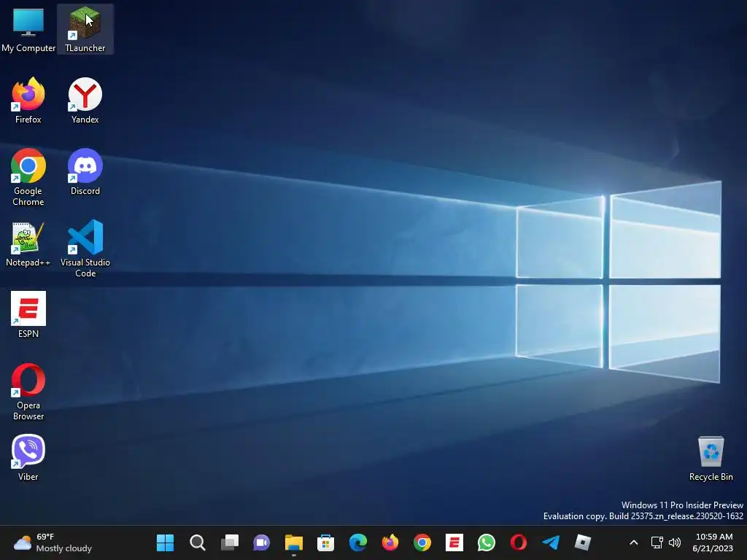Select the Viber desktop shortcut
The height and width of the screenshot is (560, 747).
28,458
